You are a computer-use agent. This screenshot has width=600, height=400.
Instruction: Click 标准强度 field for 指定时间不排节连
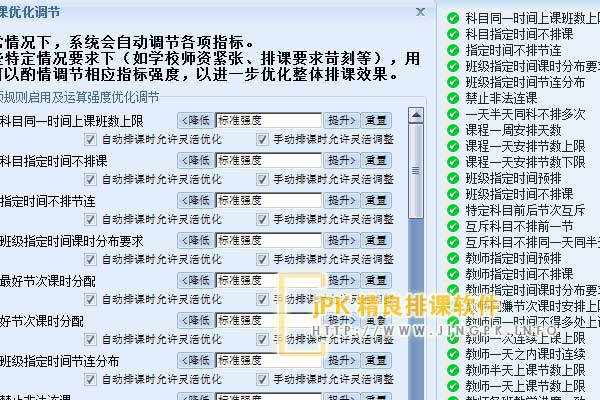pos(269,200)
